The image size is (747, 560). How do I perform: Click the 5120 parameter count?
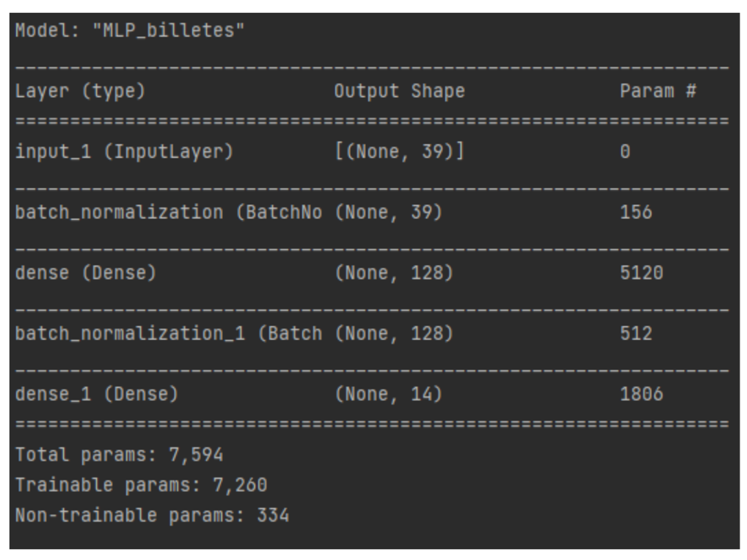[641, 273]
